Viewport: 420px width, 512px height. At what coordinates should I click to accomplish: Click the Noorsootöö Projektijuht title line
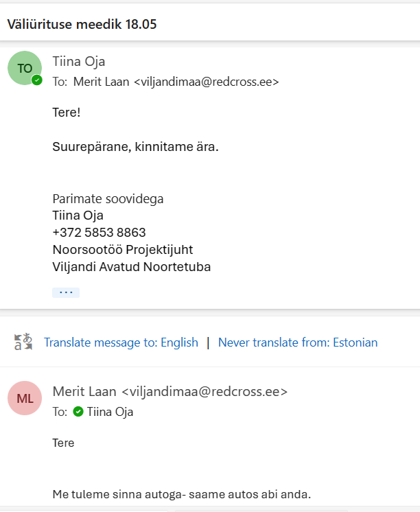point(123,250)
